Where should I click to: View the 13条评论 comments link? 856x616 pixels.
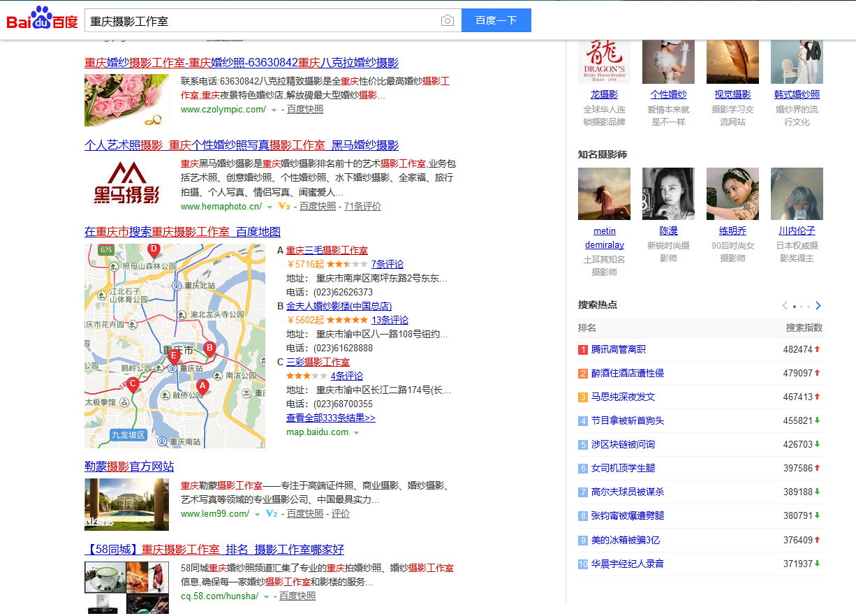390,320
